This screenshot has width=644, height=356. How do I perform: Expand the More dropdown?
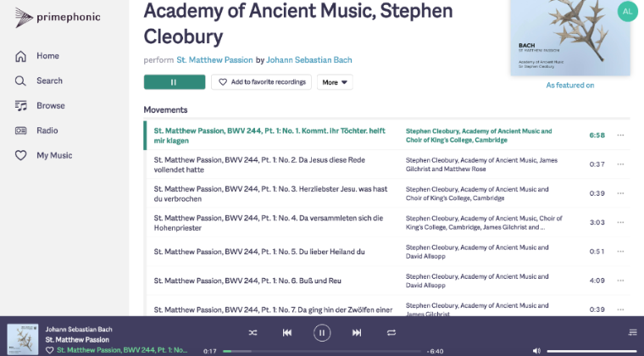pos(335,82)
